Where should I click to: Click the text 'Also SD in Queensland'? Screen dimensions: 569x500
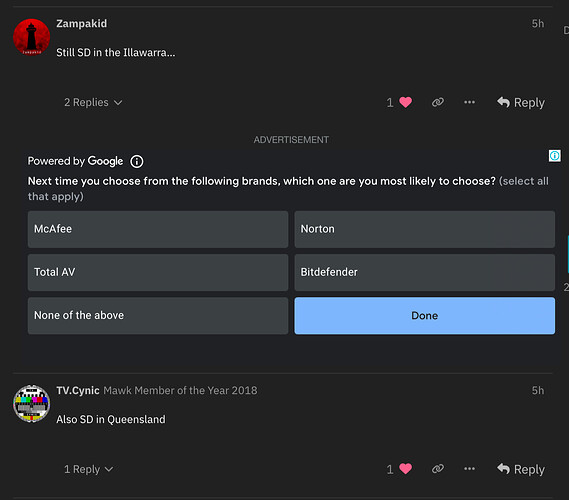[111, 419]
